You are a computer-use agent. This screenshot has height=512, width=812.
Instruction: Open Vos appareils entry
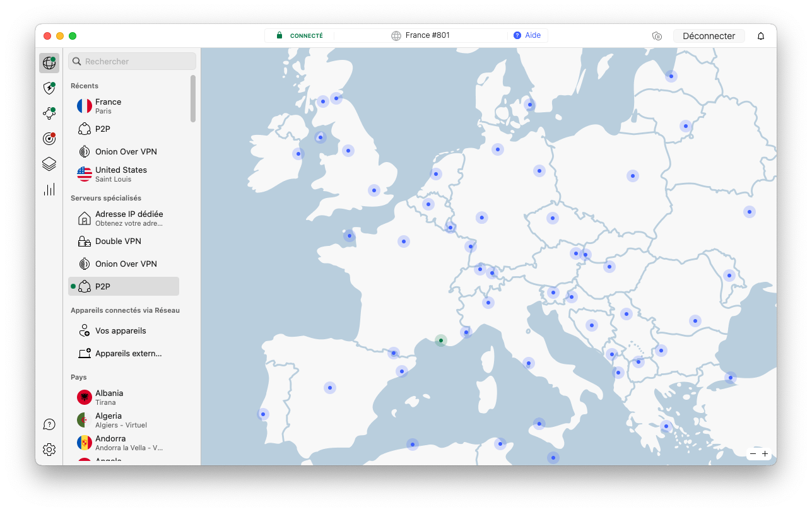click(x=124, y=330)
